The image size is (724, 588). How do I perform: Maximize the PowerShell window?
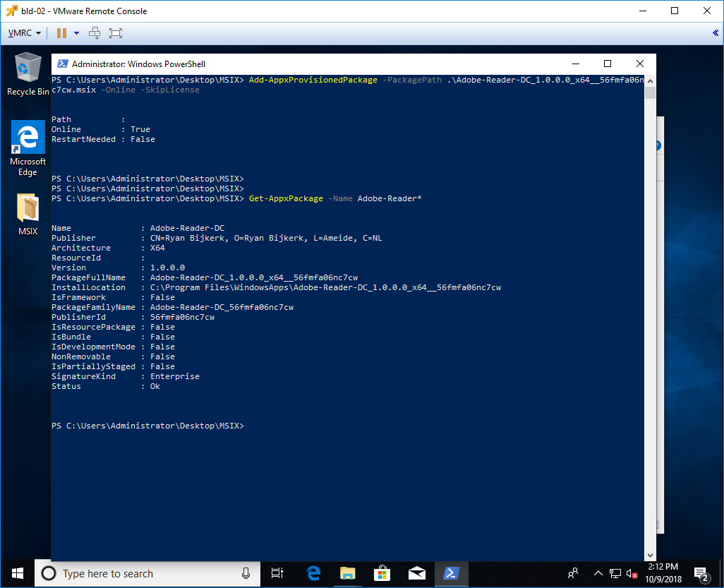coord(608,64)
